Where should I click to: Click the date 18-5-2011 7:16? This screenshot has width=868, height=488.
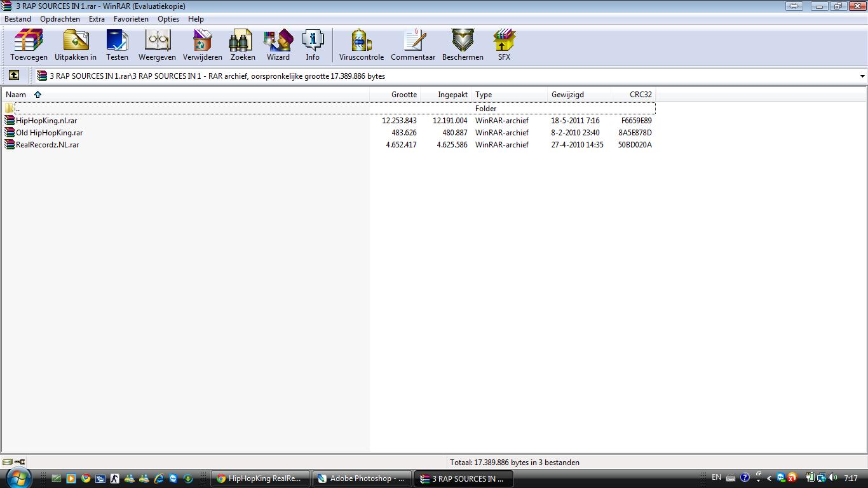tap(575, 121)
